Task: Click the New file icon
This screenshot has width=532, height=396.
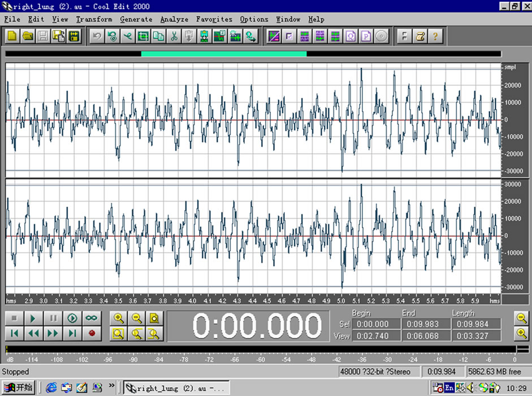Action: point(12,36)
